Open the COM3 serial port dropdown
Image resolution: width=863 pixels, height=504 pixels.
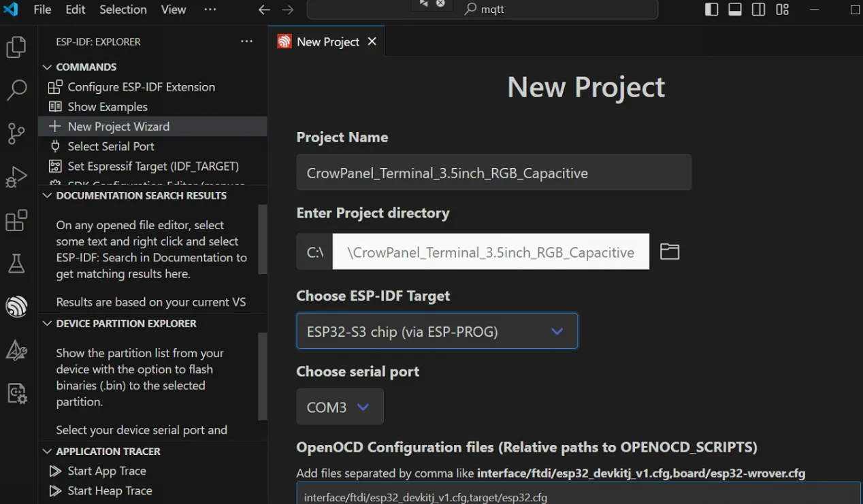[340, 407]
